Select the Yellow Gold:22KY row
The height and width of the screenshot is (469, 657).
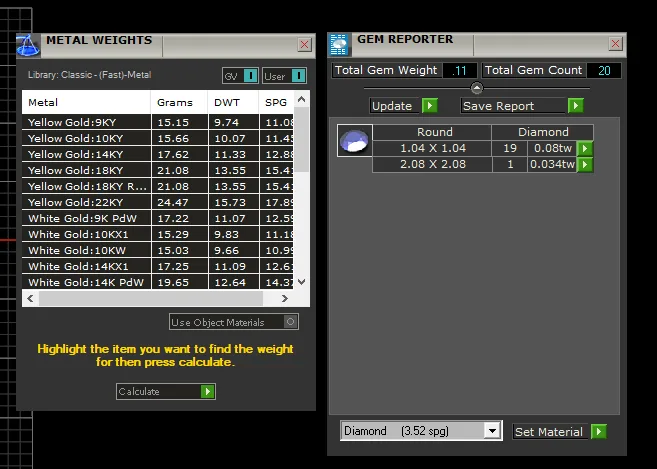(158, 202)
